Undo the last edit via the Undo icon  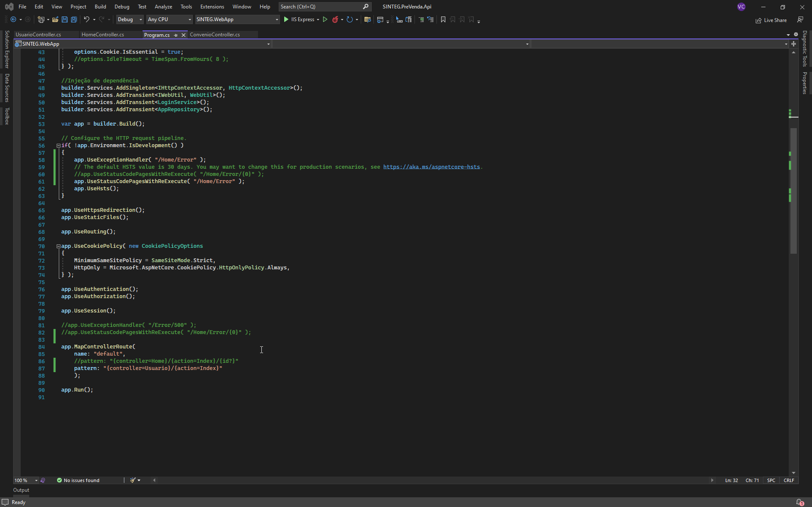click(x=87, y=19)
